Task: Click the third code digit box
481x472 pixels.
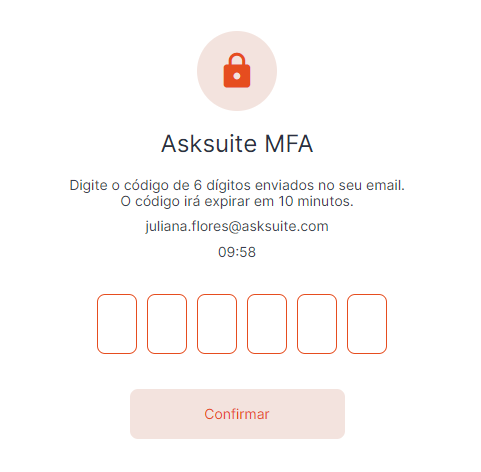Action: point(217,324)
